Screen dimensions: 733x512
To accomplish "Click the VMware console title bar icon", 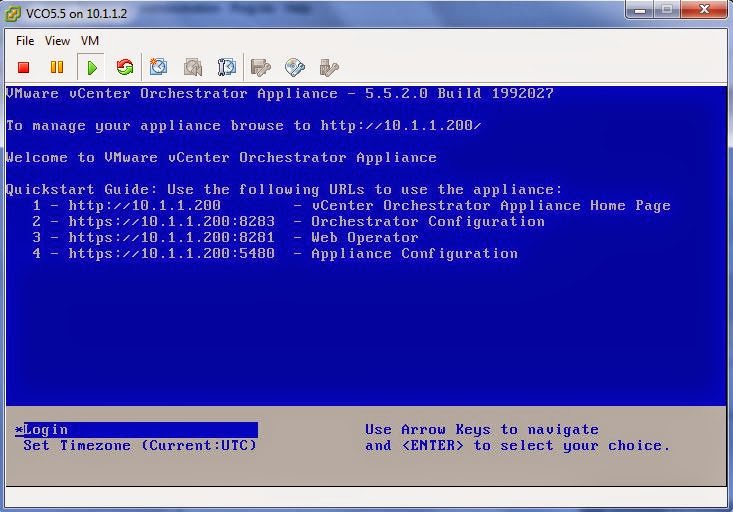I will [12, 14].
